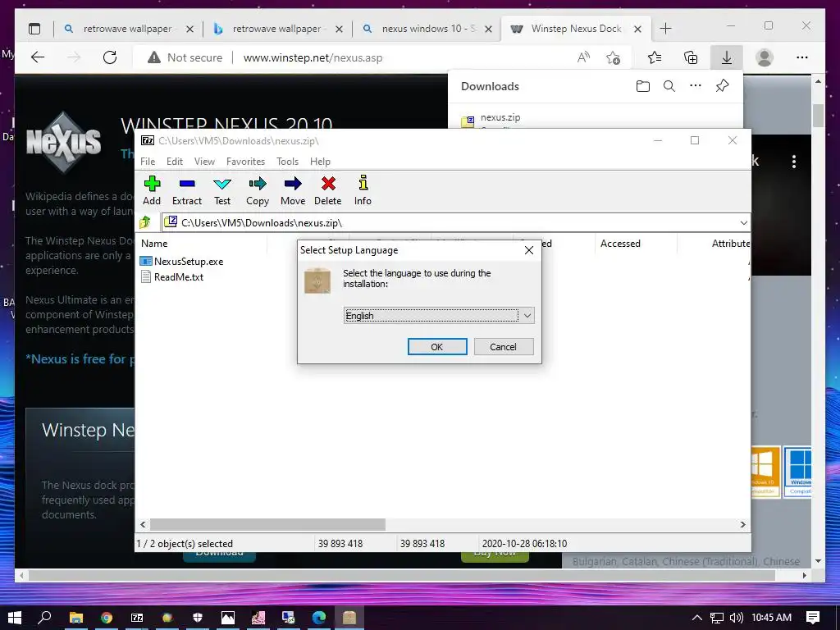Open the volume control in system tray
The height and width of the screenshot is (630, 840).
(736, 617)
